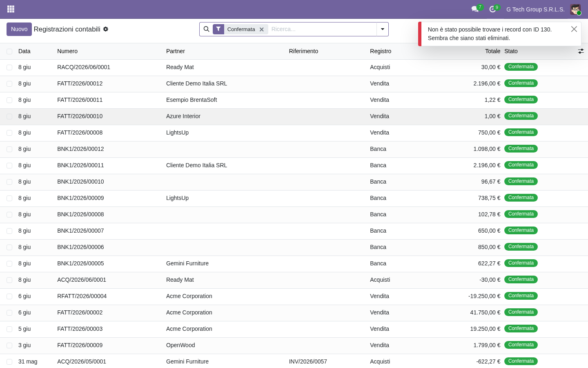
Task: Open the optional columns adjust icon
Action: tap(581, 51)
